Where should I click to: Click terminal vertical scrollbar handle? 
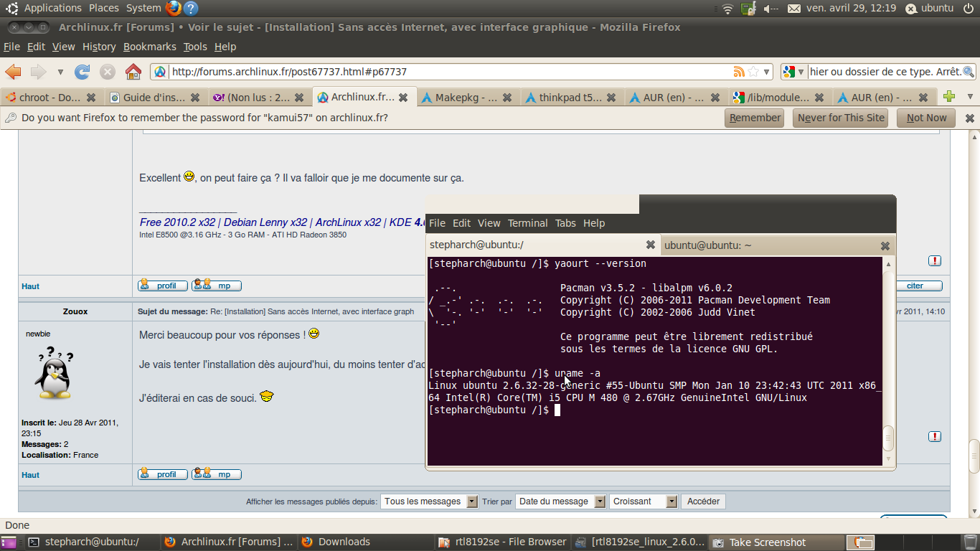coord(888,438)
